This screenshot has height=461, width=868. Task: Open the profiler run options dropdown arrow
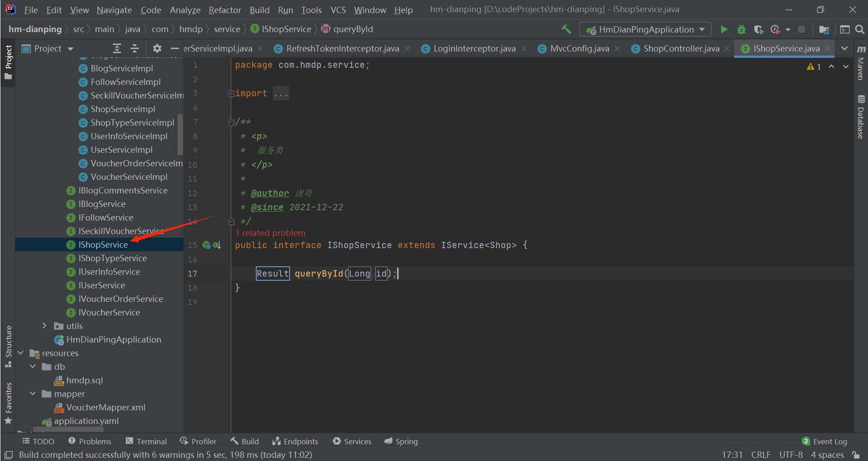pos(788,29)
